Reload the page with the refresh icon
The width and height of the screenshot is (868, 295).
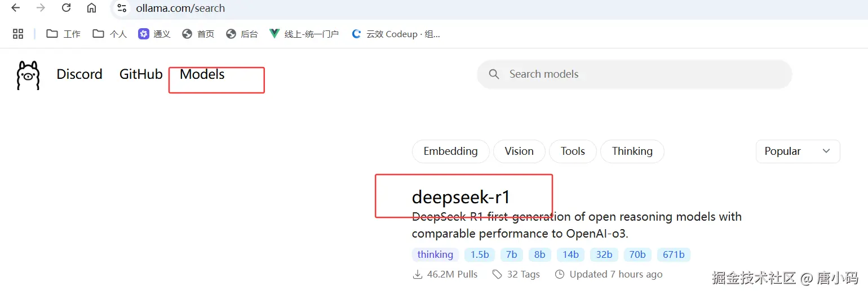[x=66, y=8]
